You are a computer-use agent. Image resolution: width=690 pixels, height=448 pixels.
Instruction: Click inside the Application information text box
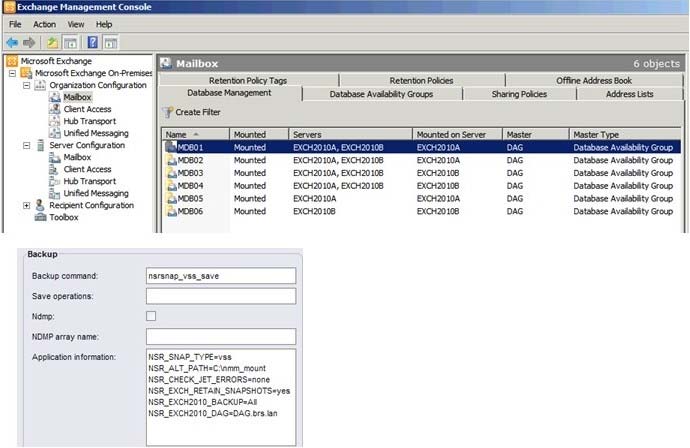pos(221,397)
